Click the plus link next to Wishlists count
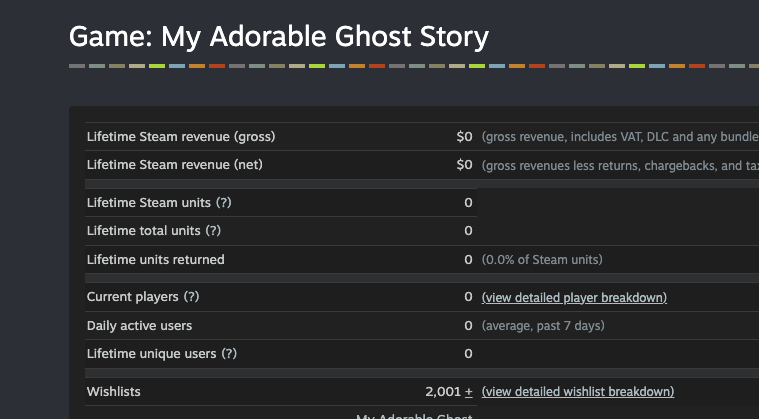Viewport: 759px width, 419px height. point(468,391)
